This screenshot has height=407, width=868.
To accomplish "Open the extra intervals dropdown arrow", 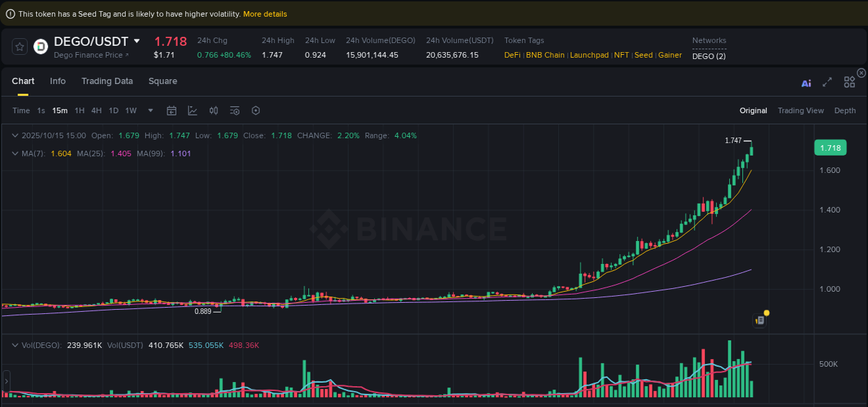I will 150,110.
